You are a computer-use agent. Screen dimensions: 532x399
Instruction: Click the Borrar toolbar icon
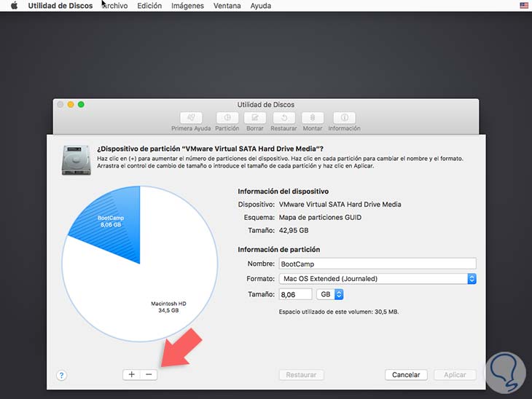[255, 118]
